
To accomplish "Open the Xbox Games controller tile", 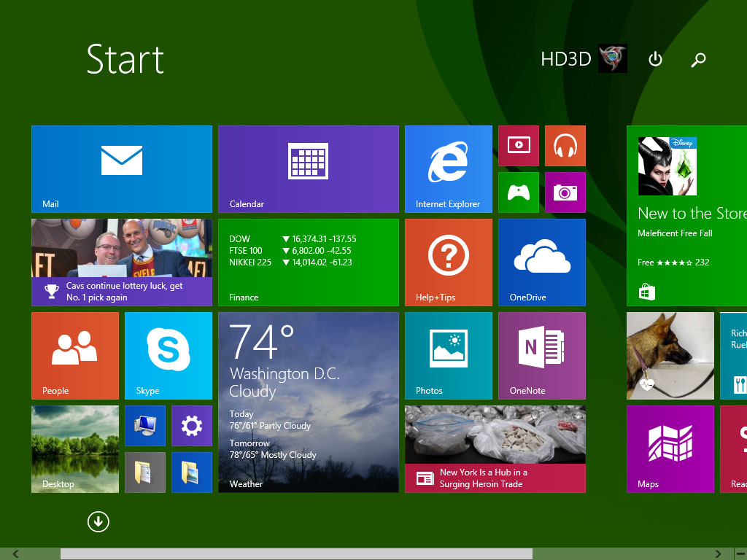I will coord(519,192).
